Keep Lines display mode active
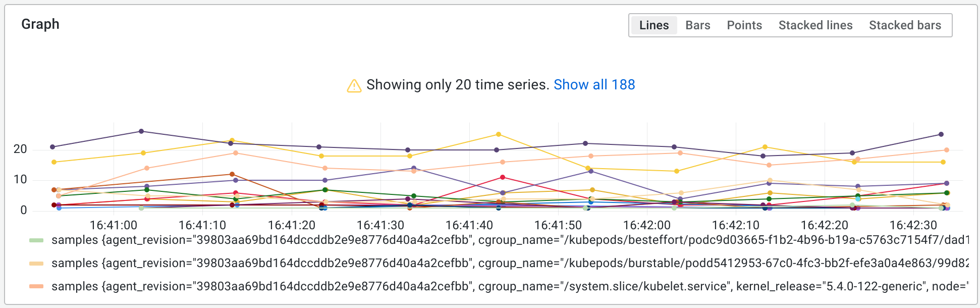This screenshot has height=308, width=980. click(654, 25)
